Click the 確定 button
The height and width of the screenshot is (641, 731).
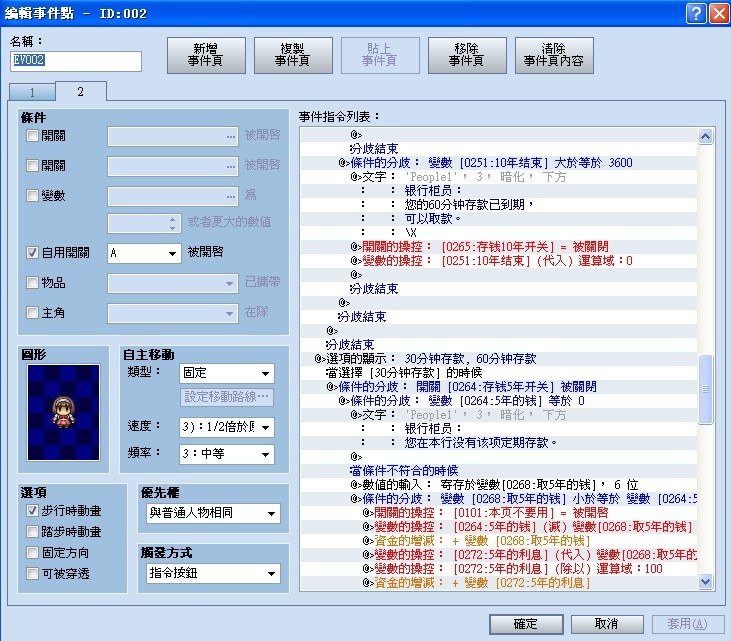[526, 624]
